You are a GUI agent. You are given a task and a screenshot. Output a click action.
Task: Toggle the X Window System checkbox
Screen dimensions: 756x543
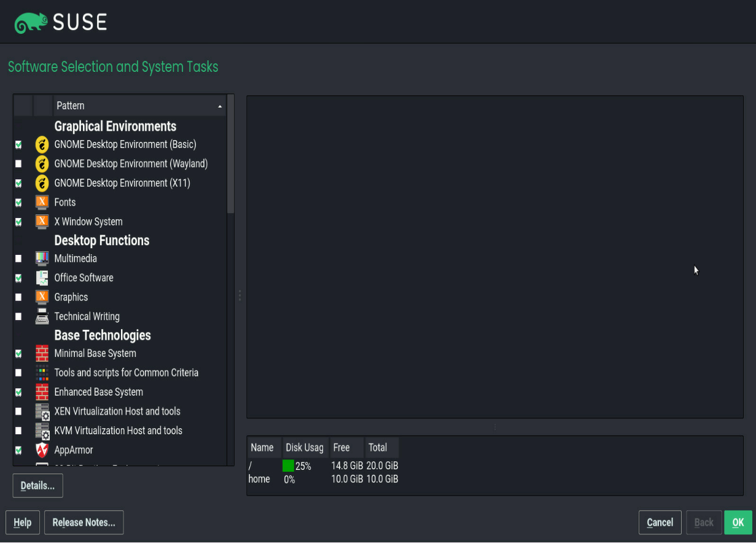[x=18, y=222]
